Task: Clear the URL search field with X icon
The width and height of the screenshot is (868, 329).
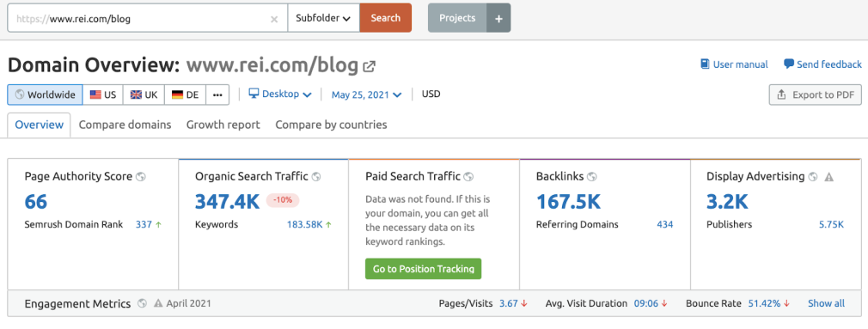Action: (274, 19)
